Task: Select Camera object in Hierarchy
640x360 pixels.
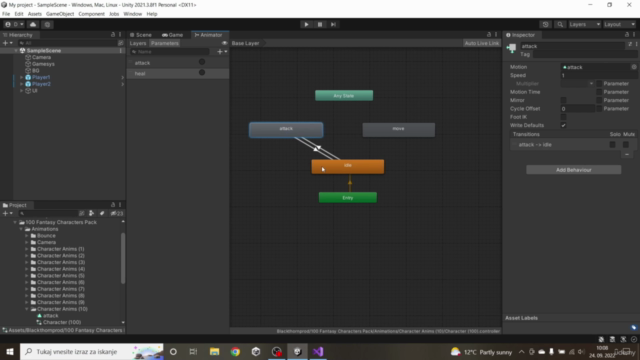Action: (x=41, y=57)
